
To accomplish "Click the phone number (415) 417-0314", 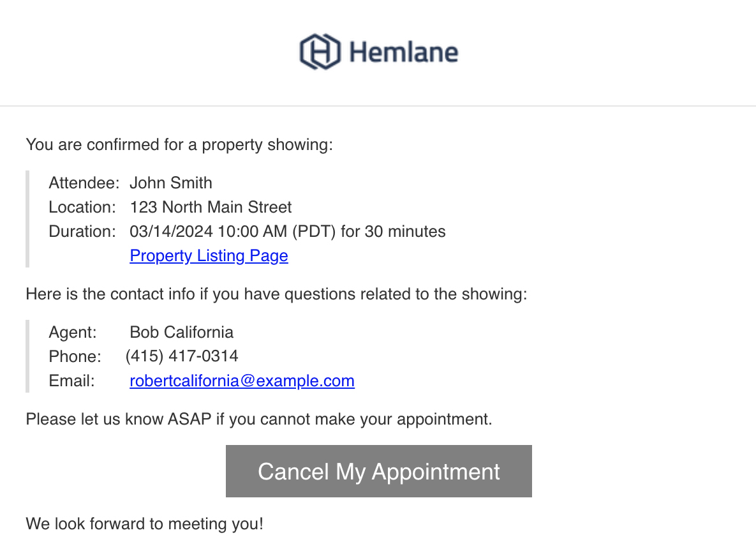I will pyautogui.click(x=182, y=356).
